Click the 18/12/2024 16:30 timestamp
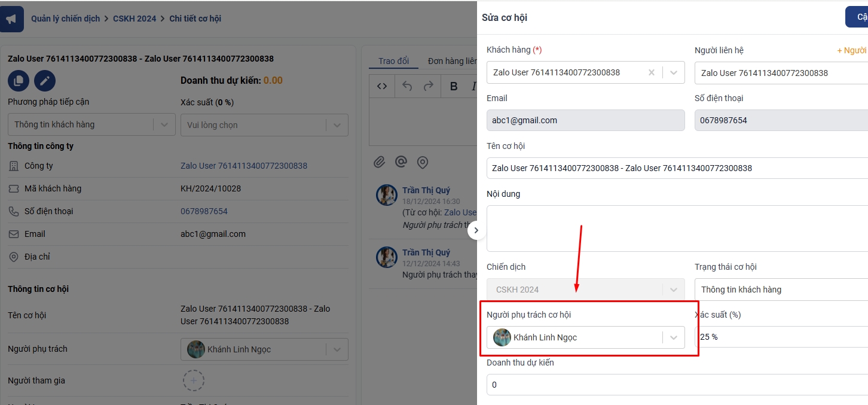Viewport: 868px width, 405px height. (x=431, y=202)
